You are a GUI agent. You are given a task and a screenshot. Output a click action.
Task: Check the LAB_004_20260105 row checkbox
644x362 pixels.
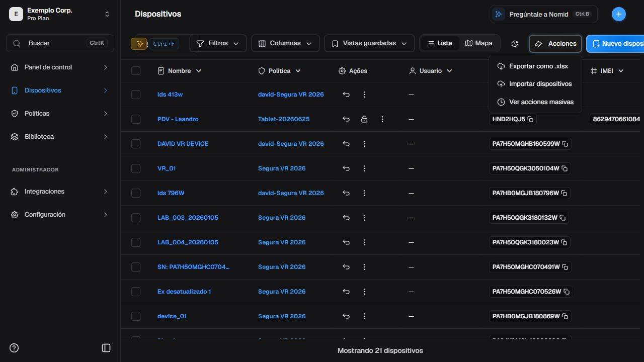point(136,242)
